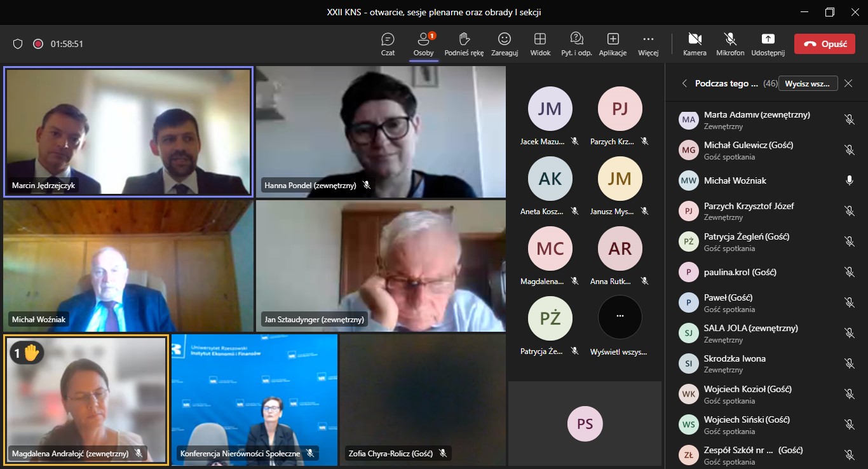Close the participants side panel
The height and width of the screenshot is (469, 868).
click(848, 83)
